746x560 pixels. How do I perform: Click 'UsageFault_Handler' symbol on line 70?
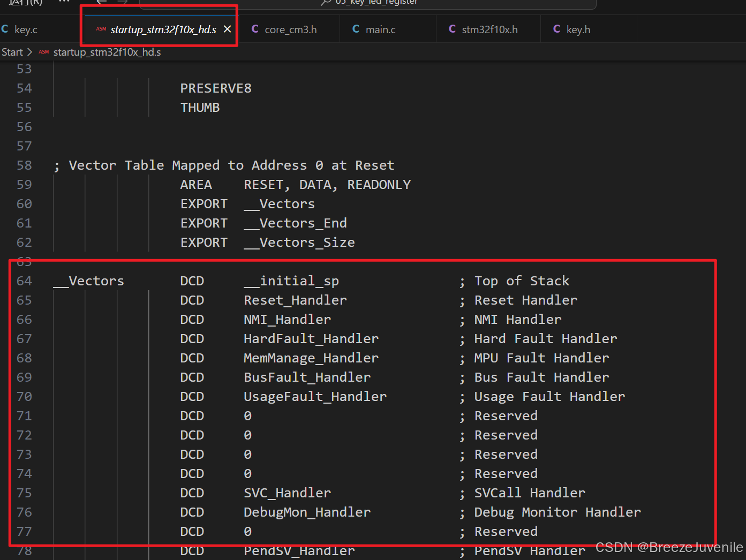[x=315, y=397]
